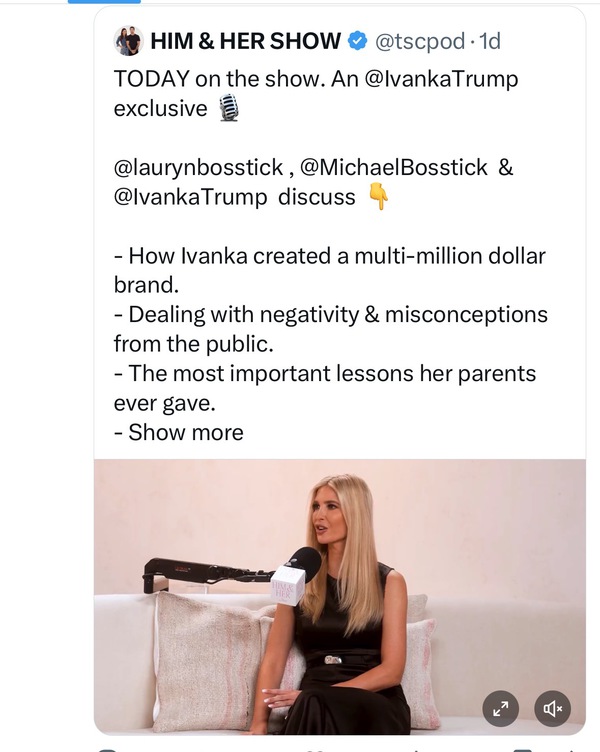Click the 'multi-million dollar brand' text line
This screenshot has height=752, width=600.
(x=330, y=256)
